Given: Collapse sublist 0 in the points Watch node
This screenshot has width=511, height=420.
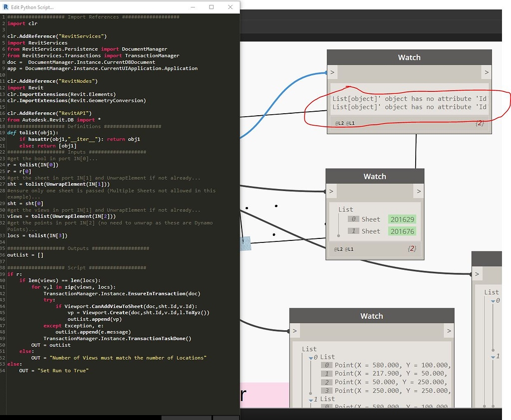Looking at the screenshot, I should coord(310,357).
